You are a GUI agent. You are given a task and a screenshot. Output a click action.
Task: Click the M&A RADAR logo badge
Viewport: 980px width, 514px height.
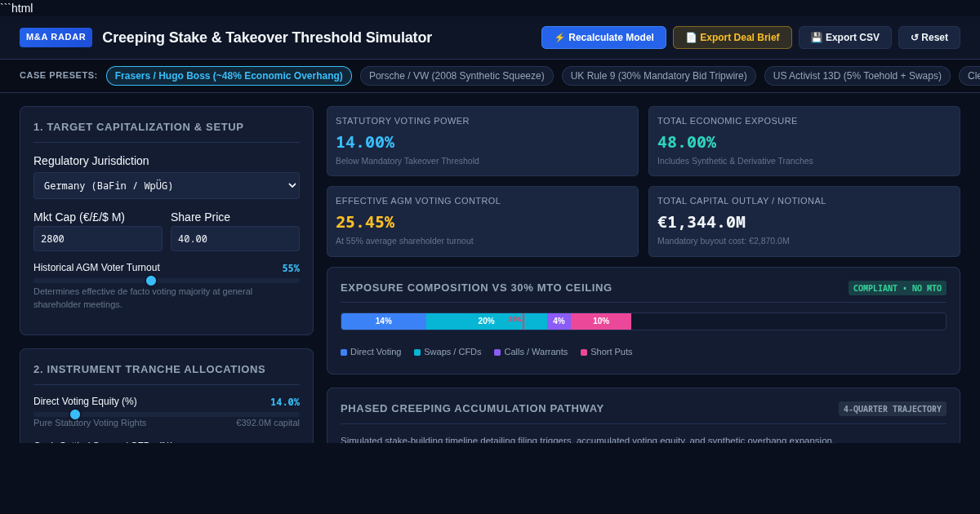56,38
